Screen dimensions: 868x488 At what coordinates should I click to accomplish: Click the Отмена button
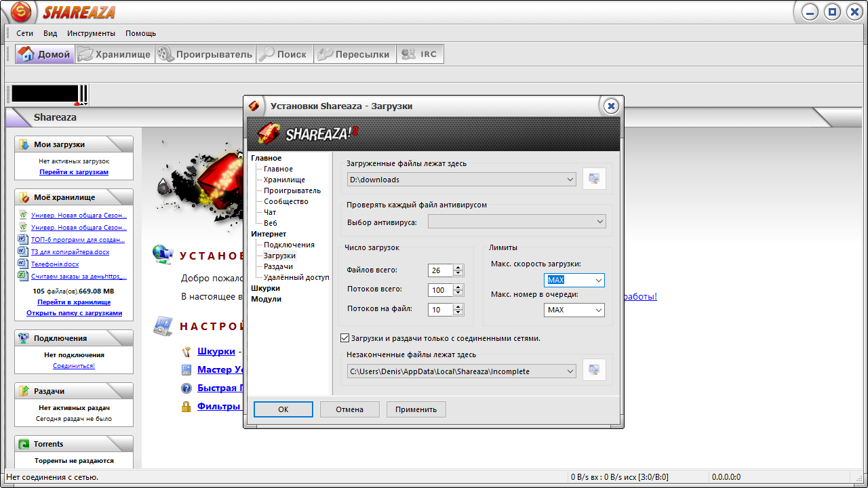point(349,409)
